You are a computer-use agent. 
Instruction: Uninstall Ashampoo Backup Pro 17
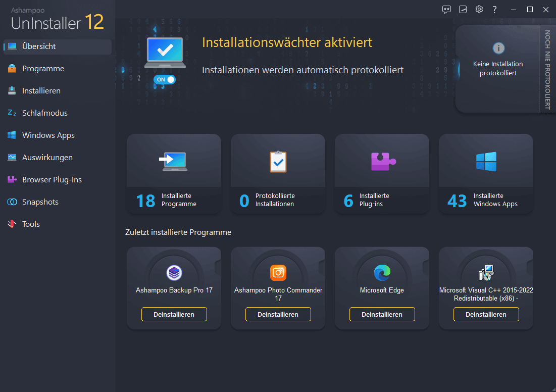(x=174, y=314)
